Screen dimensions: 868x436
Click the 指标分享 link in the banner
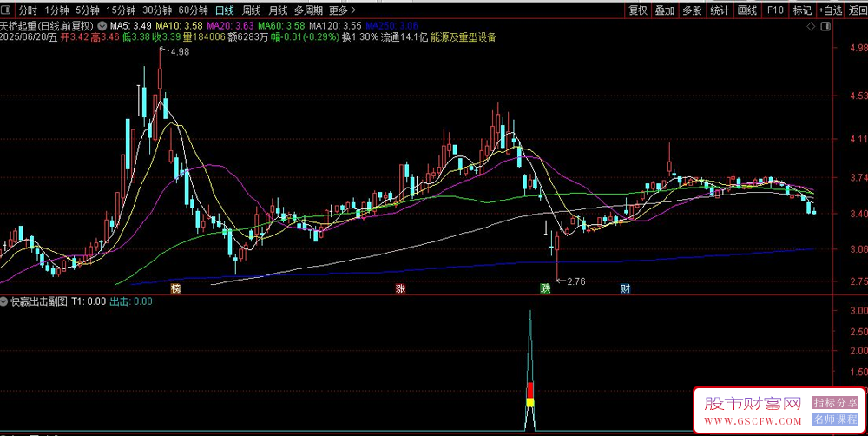(835, 403)
